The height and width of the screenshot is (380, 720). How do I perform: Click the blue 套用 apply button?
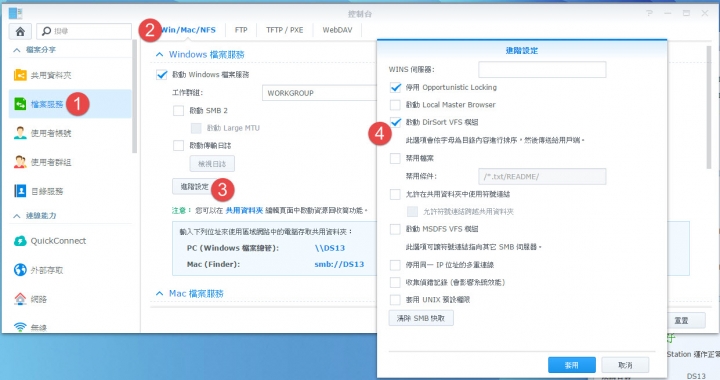572,365
